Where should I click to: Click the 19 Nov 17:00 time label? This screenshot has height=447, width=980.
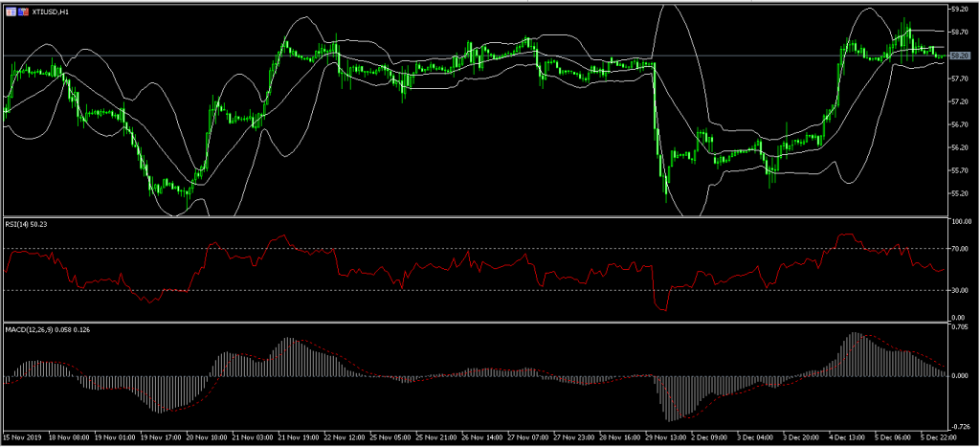[x=159, y=436]
